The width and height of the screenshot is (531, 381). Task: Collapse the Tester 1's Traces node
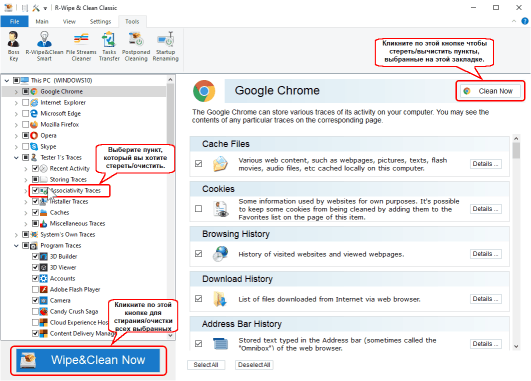tap(16, 157)
